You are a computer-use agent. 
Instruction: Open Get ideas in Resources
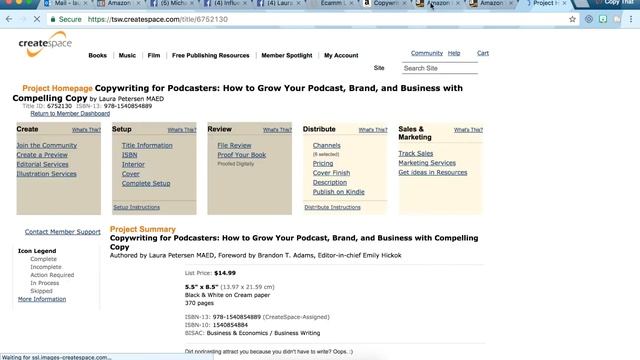coord(433,172)
